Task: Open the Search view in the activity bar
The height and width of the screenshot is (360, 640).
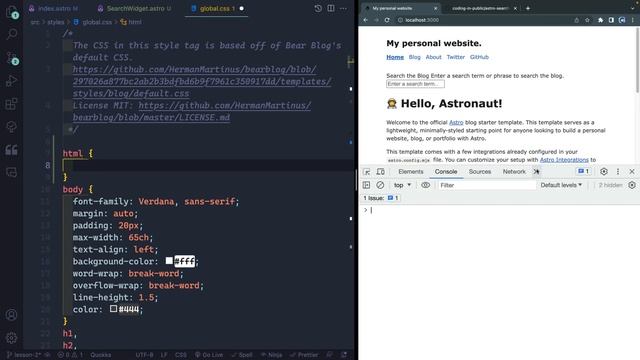Action: (x=12, y=33)
